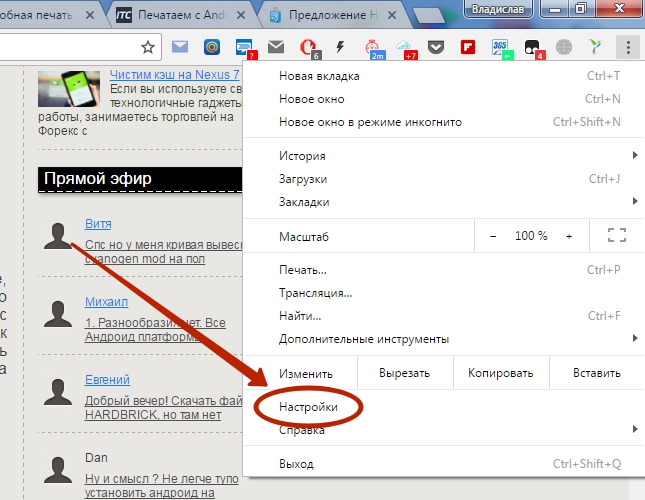Click the Вырезать button
The image size is (645, 500).
(405, 373)
